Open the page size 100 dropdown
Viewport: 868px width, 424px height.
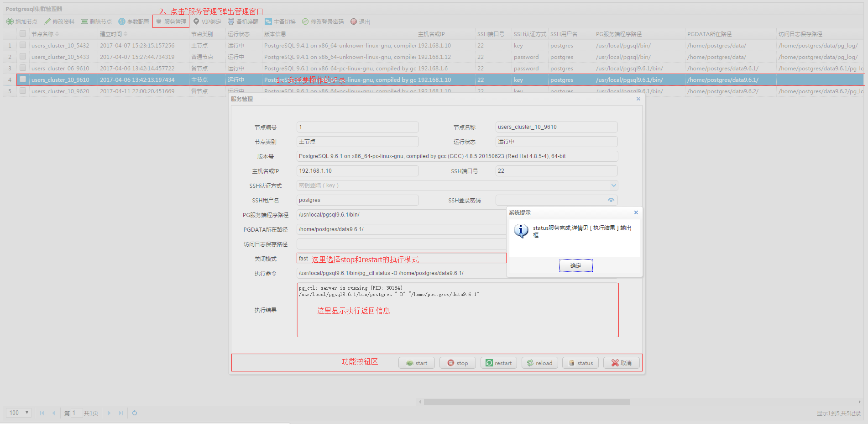tap(19, 413)
